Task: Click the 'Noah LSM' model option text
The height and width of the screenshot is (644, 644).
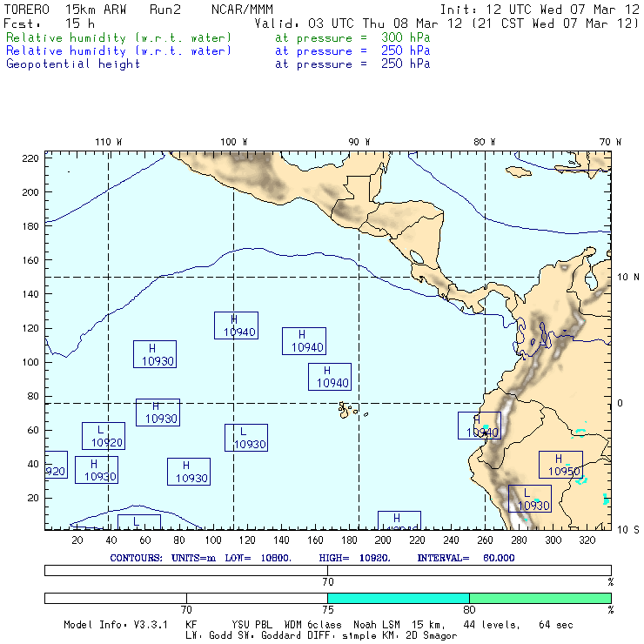Action: 377,625
